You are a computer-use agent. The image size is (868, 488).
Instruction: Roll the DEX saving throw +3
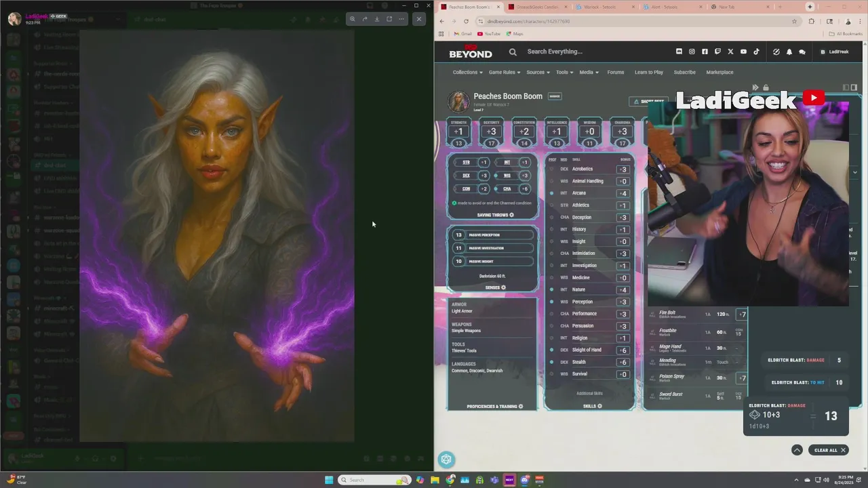[484, 176]
